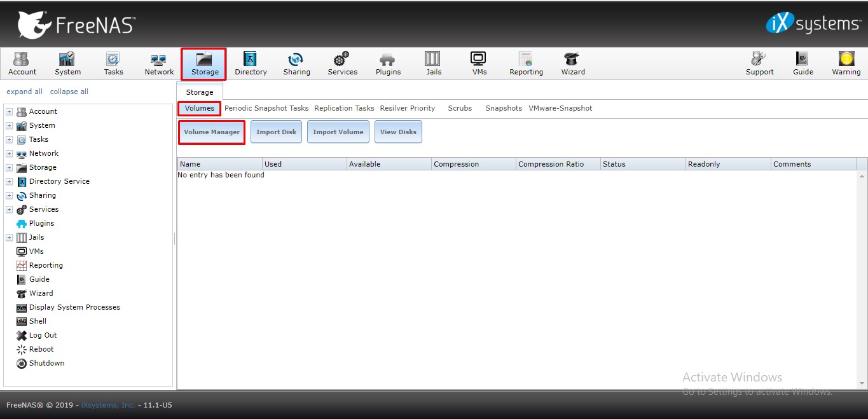The width and height of the screenshot is (868, 419).
Task: Open the Plugins toolbar icon
Action: tap(388, 64)
